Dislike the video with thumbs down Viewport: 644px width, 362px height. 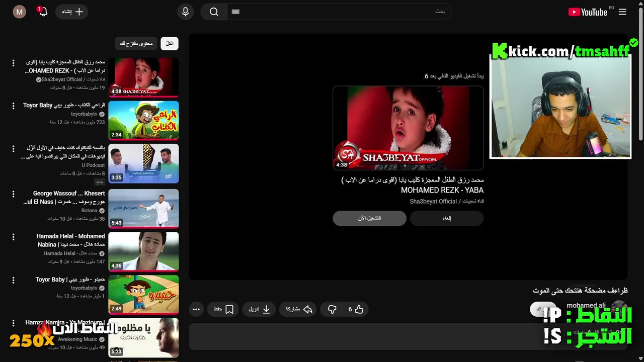coord(332,309)
